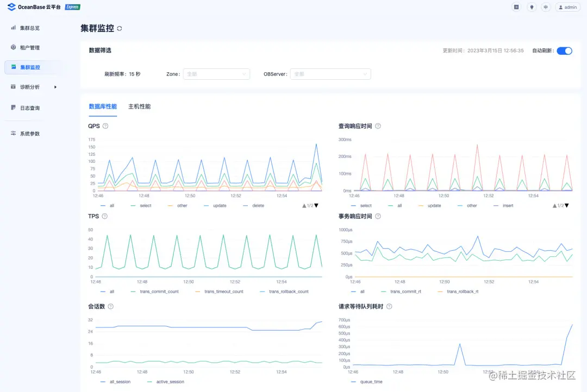
Task: Toggle the all_session legend series
Action: pyautogui.click(x=116, y=382)
